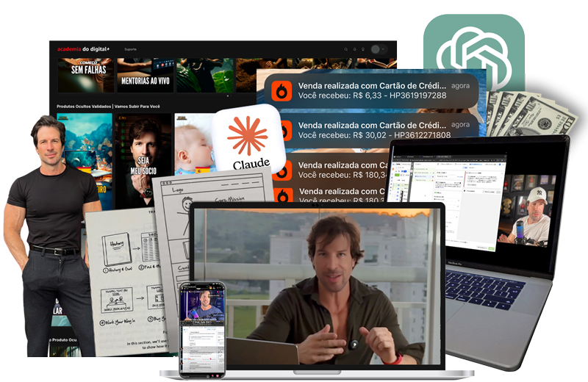Open the Suporte link

pos(130,49)
